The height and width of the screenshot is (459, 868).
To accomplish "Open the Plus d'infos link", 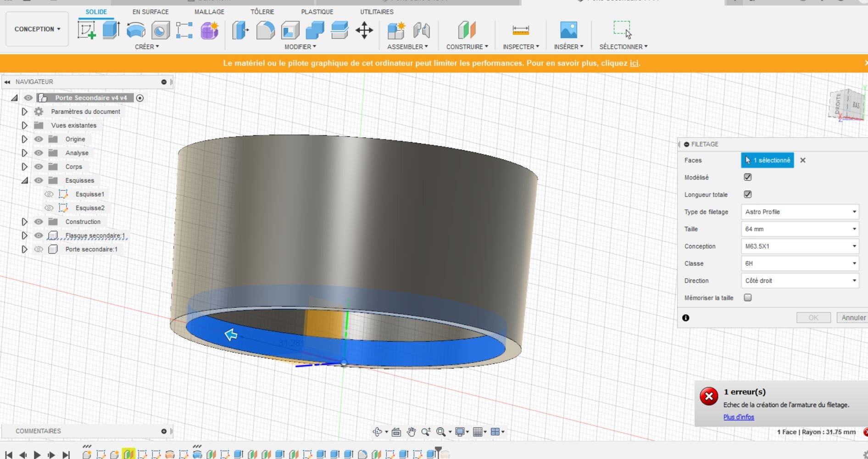I will [738, 417].
